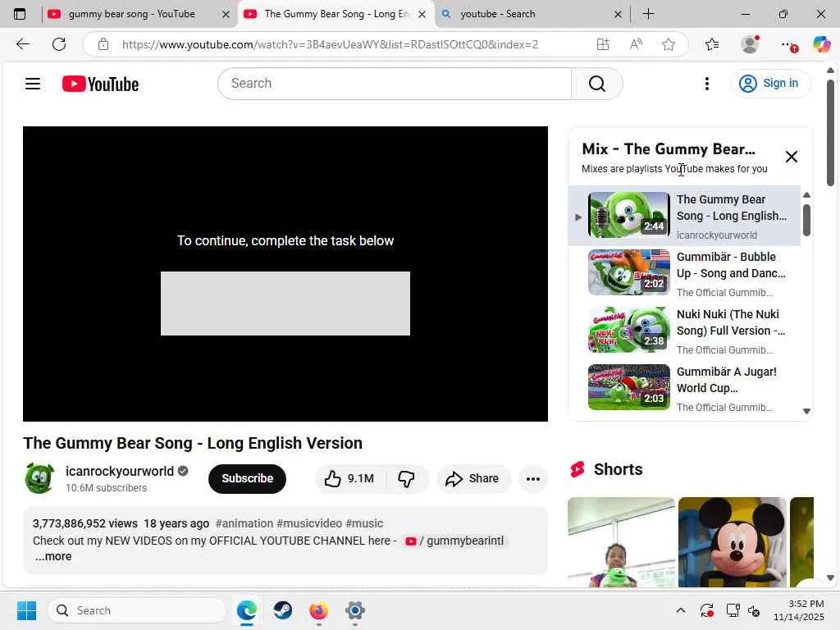Open the apps available icon in address bar
This screenshot has height=630, width=840.
pyautogui.click(x=603, y=44)
